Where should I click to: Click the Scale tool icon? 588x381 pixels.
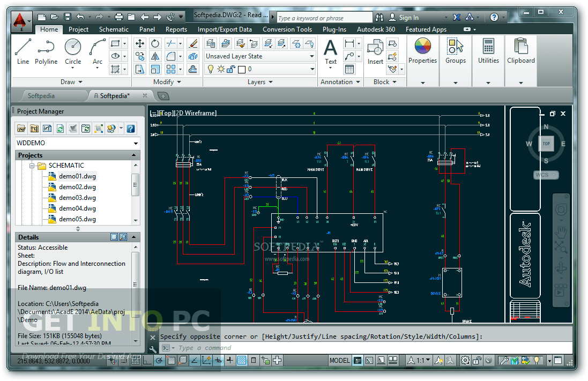(155, 69)
